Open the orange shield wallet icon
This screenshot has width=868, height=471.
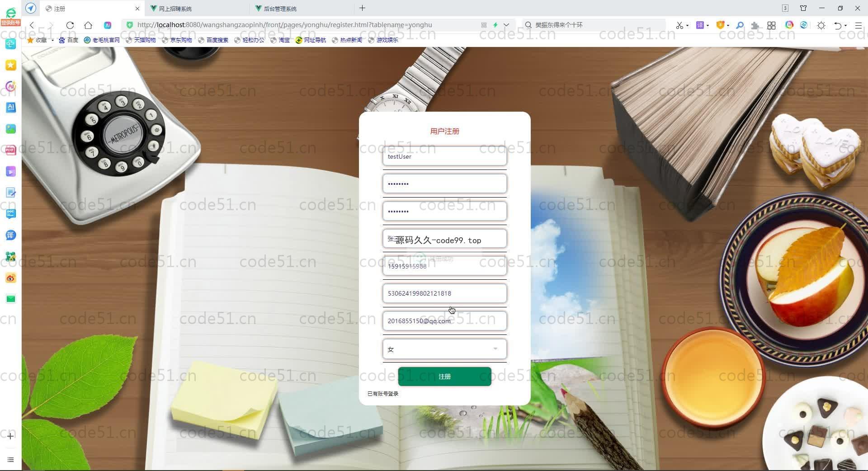pos(720,25)
